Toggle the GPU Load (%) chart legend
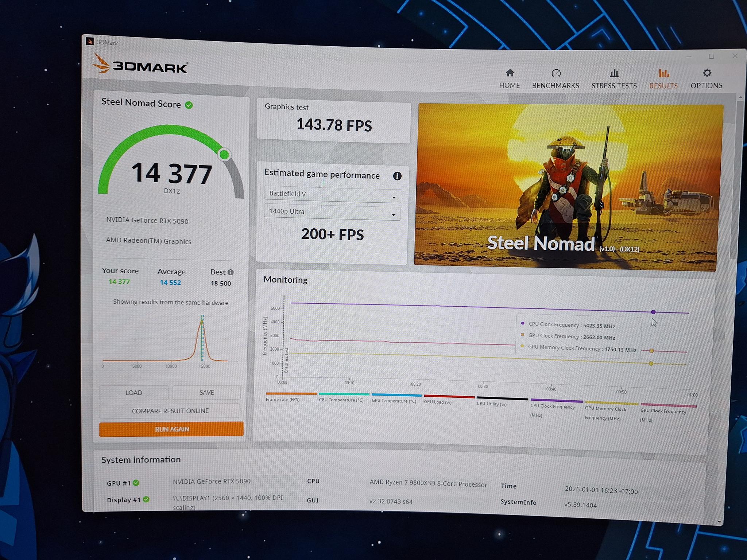Image resolution: width=747 pixels, height=560 pixels. 449,399
